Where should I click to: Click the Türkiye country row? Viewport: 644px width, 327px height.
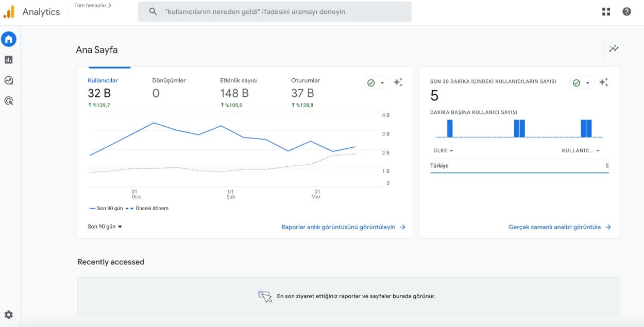pyautogui.click(x=519, y=166)
